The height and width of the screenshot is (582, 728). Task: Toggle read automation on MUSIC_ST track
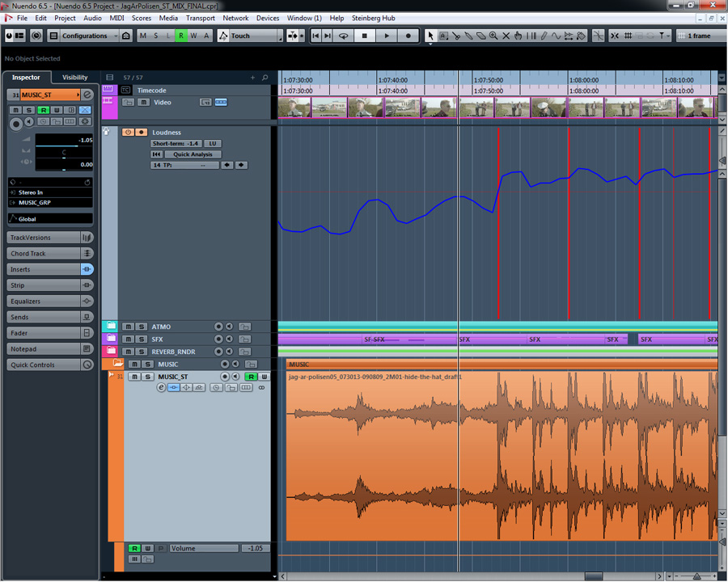pyautogui.click(x=251, y=377)
